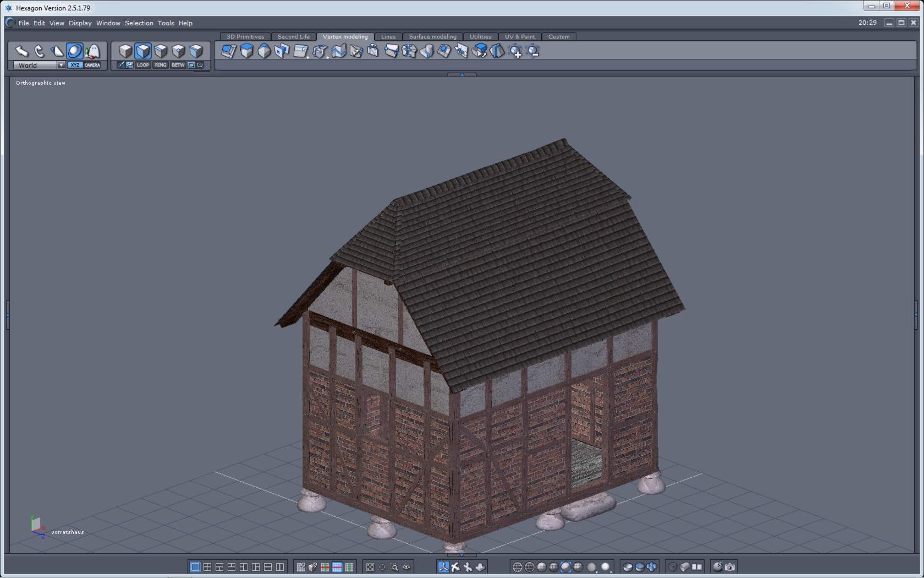Click the LOOP selection button
924x578 pixels.
coord(143,65)
